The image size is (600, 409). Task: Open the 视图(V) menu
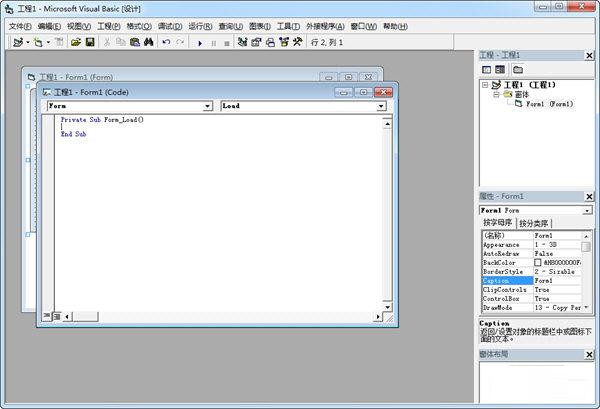tap(79, 26)
